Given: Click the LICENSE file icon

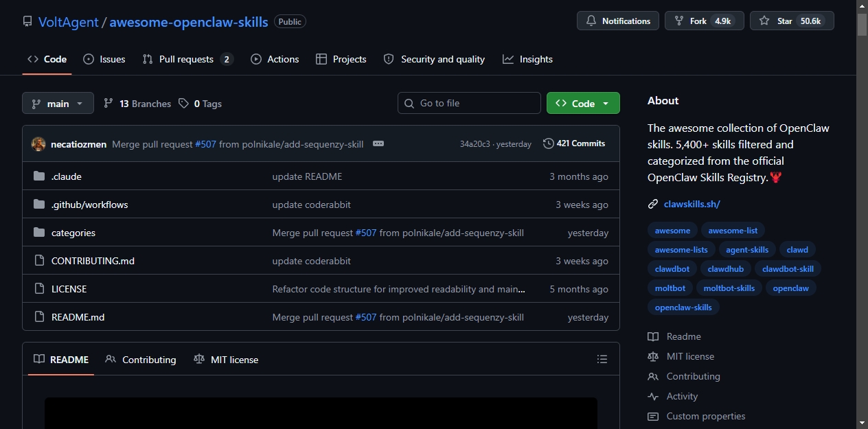Looking at the screenshot, I should [39, 289].
